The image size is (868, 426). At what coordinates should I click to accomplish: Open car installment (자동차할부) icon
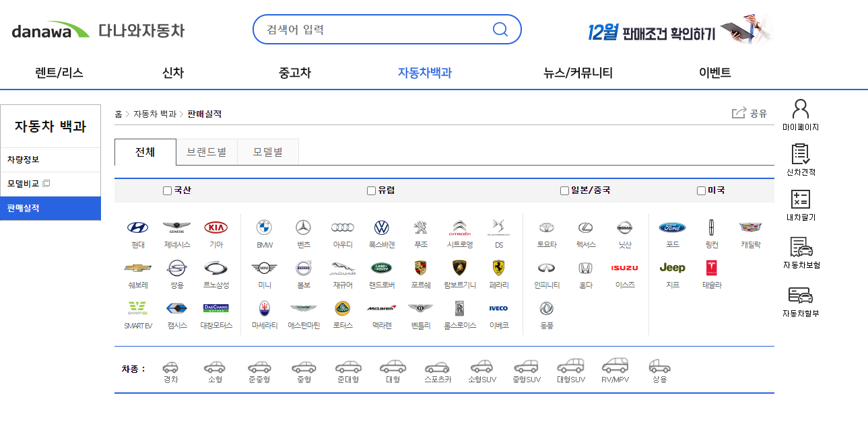click(x=801, y=301)
